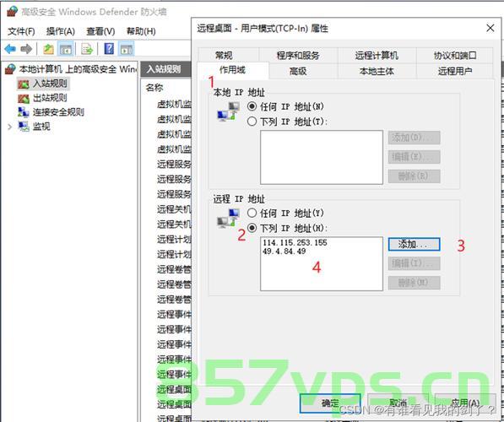Select 下列 IP 地址(H) remote radio button
Image resolution: width=504 pixels, height=422 pixels.
(252, 228)
